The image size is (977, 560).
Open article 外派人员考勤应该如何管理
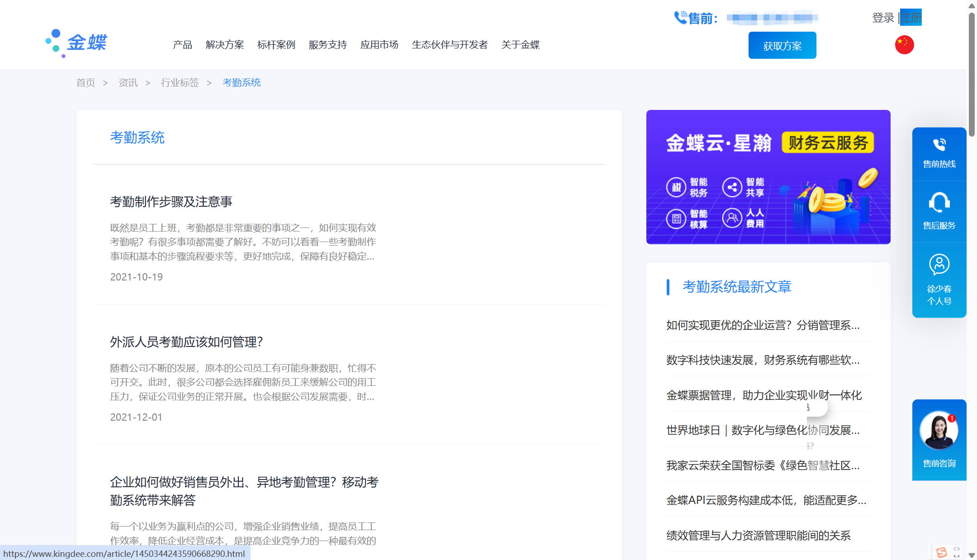pyautogui.click(x=186, y=342)
